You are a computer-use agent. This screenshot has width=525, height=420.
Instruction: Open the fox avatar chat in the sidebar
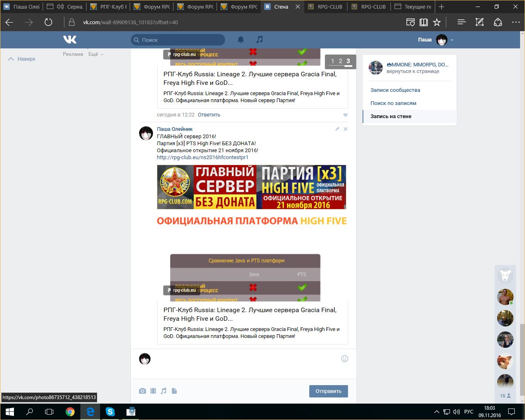505,361
